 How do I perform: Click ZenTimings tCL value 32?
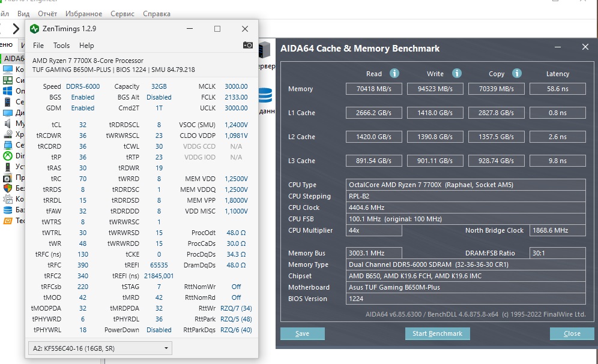click(x=83, y=125)
